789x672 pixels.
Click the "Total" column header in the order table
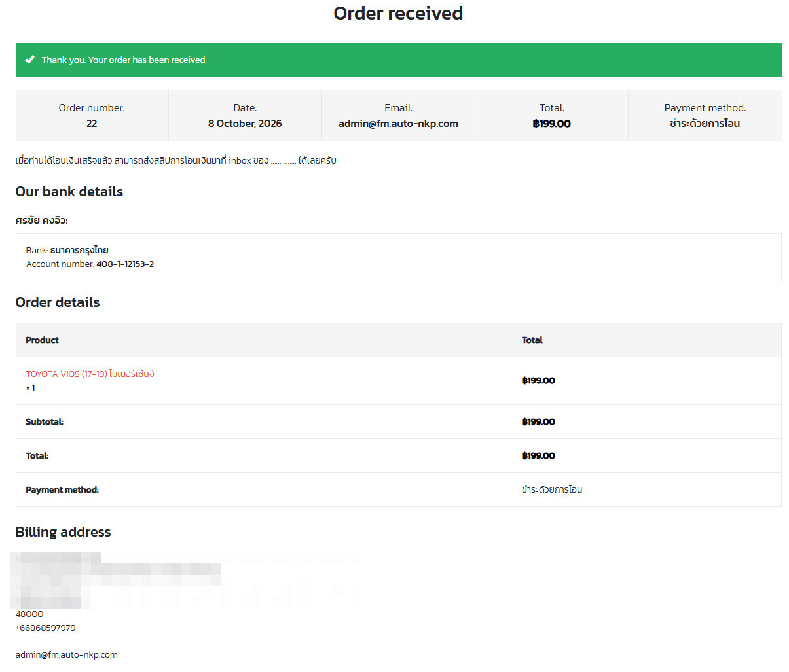tap(532, 340)
